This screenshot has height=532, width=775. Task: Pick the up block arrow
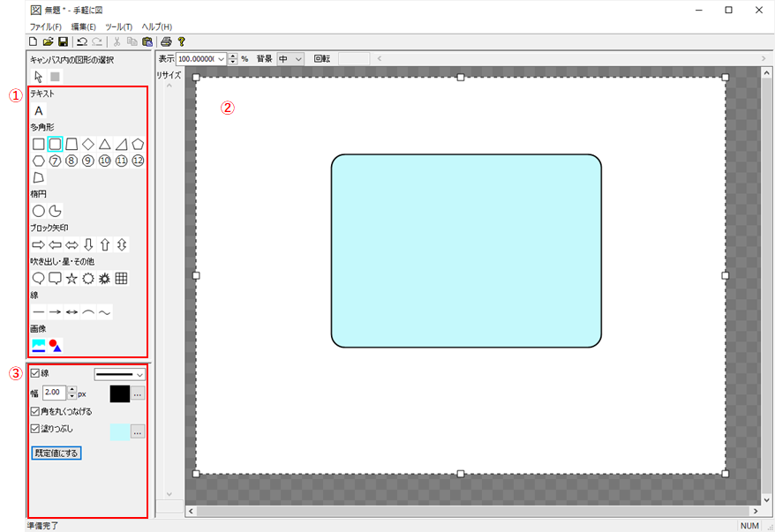[105, 244]
